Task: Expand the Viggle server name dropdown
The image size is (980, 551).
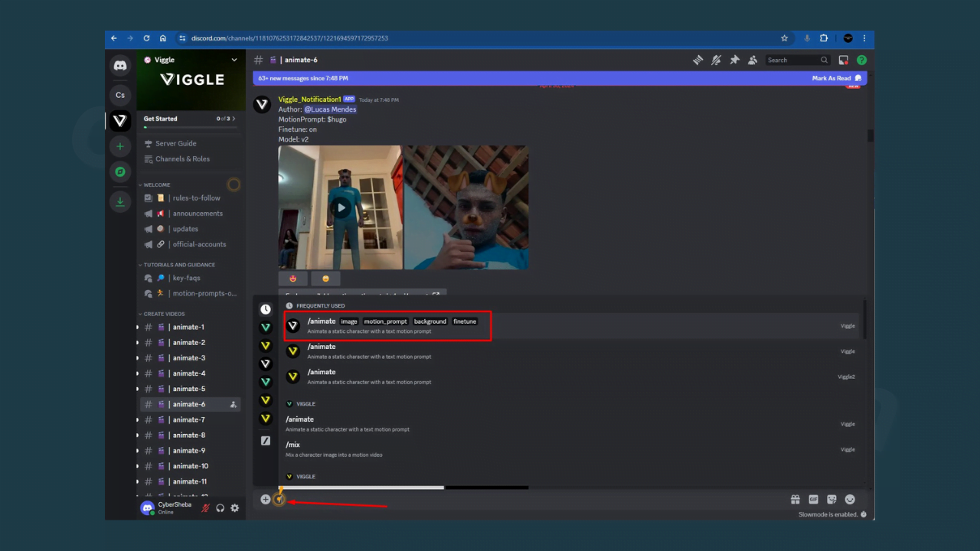Action: (x=234, y=60)
